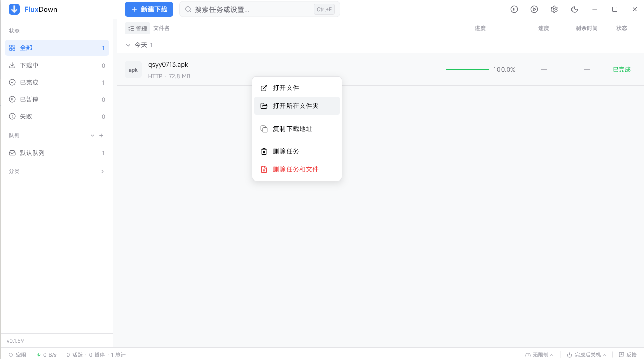The height and width of the screenshot is (359, 644).
Task: Click the 文件名 column header
Action: pyautogui.click(x=161, y=28)
